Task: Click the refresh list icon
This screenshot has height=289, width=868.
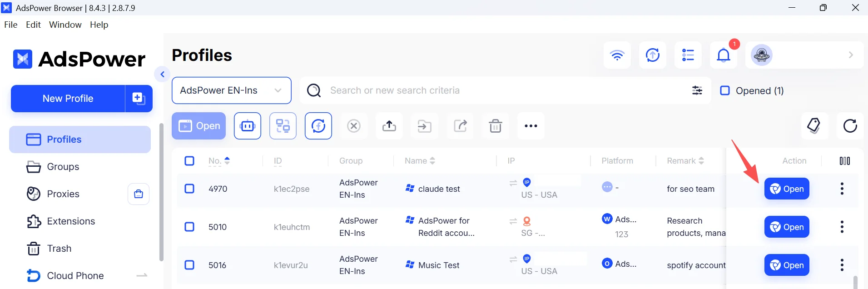Action: click(850, 125)
